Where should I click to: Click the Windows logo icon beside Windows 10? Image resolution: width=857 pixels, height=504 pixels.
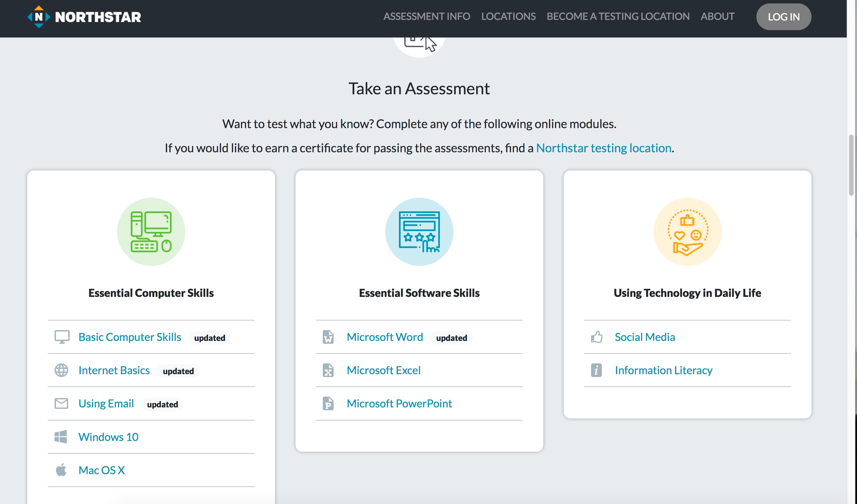62,437
